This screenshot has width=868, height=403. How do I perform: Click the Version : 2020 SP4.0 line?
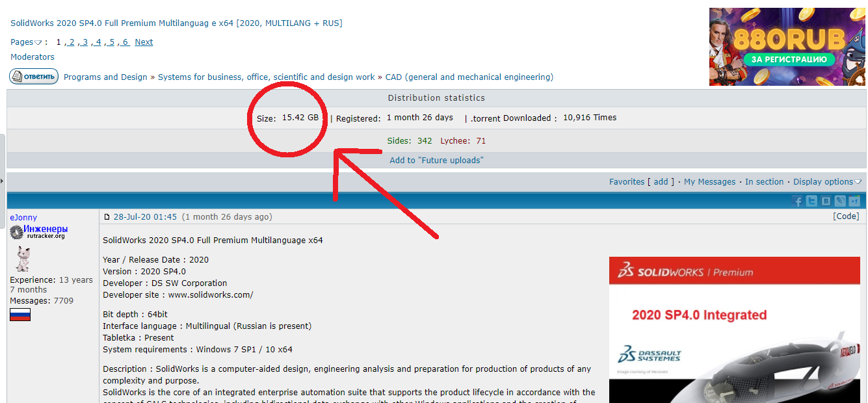[x=144, y=272]
